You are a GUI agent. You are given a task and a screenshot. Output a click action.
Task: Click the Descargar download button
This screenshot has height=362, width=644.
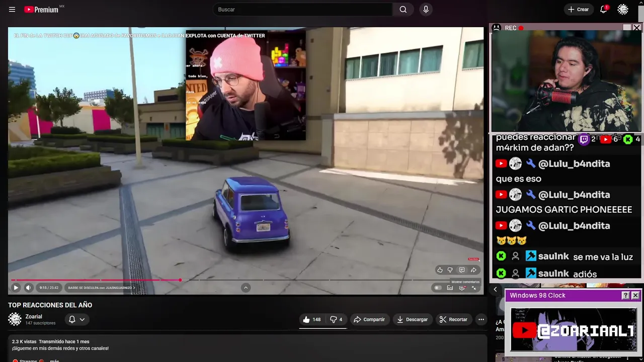click(412, 319)
